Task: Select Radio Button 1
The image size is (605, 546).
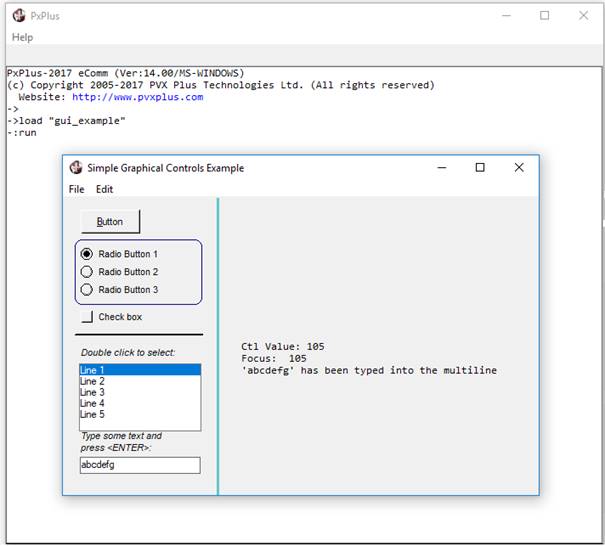Action: (x=86, y=254)
